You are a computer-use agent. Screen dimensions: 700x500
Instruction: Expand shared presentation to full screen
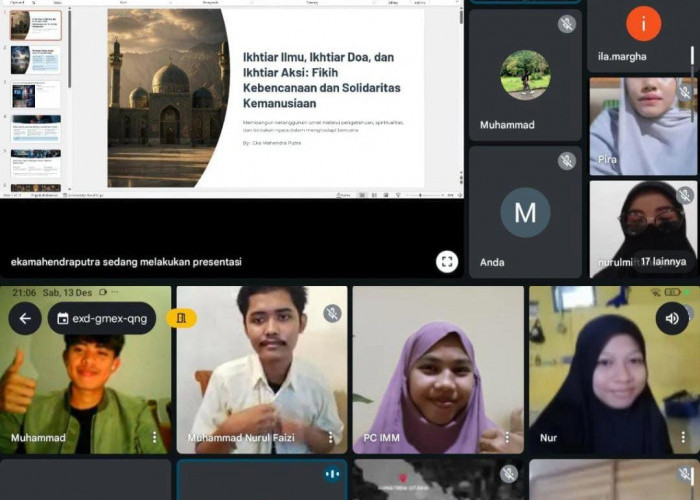point(447,262)
